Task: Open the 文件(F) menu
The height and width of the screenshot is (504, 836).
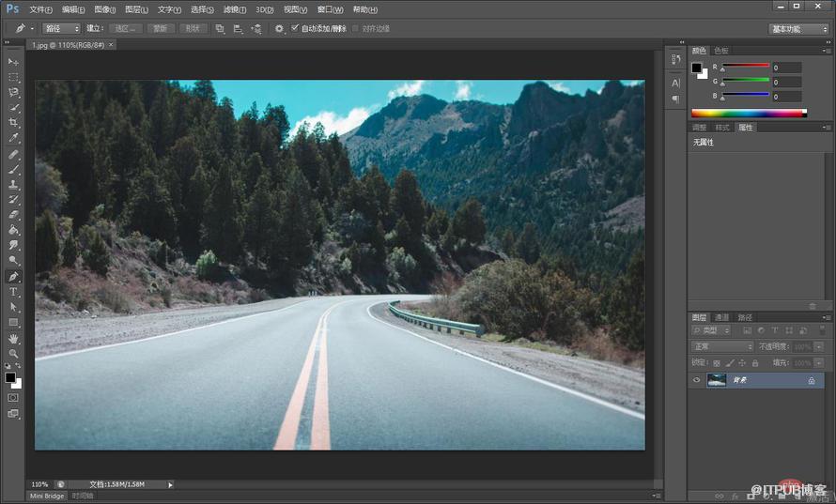Action: pos(40,9)
